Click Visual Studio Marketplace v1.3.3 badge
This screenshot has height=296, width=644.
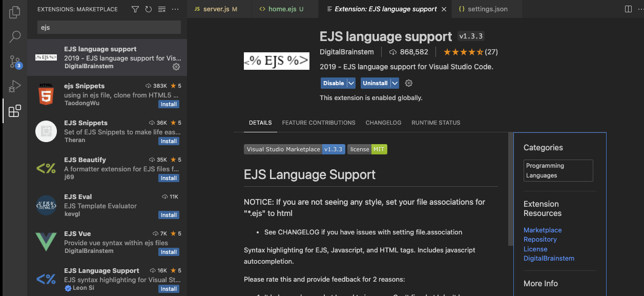295,149
